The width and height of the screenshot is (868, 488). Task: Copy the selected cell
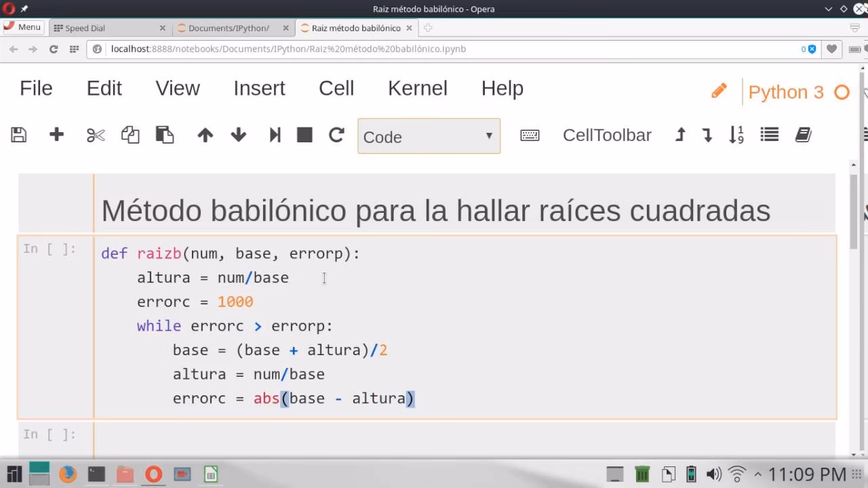tap(130, 135)
